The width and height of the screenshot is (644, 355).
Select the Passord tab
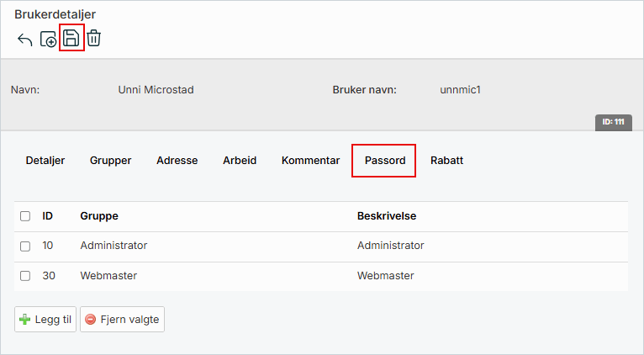tap(384, 161)
